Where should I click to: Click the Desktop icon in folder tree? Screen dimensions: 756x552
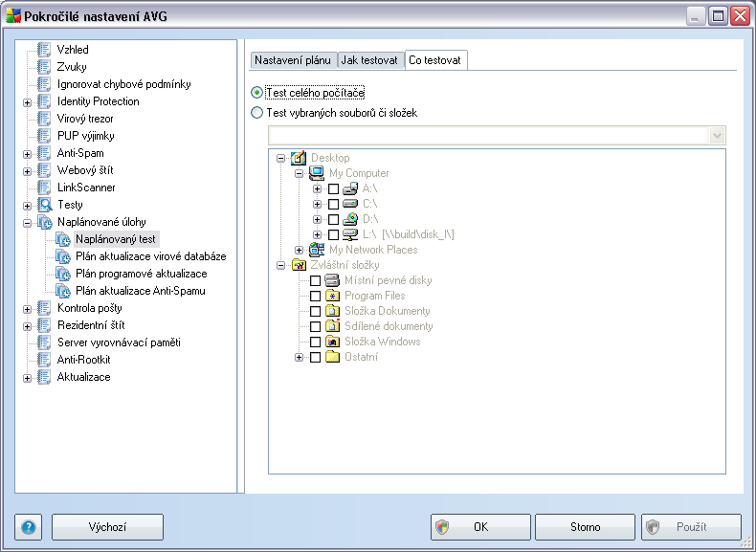299,158
